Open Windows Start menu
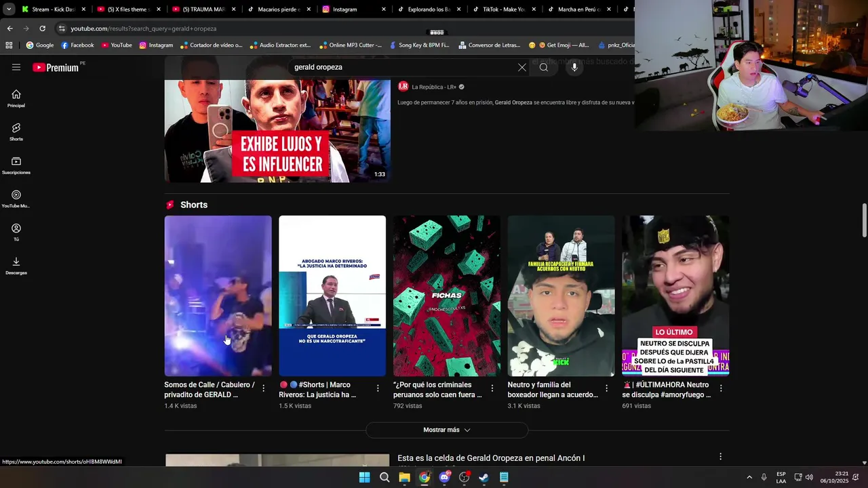 point(364,477)
